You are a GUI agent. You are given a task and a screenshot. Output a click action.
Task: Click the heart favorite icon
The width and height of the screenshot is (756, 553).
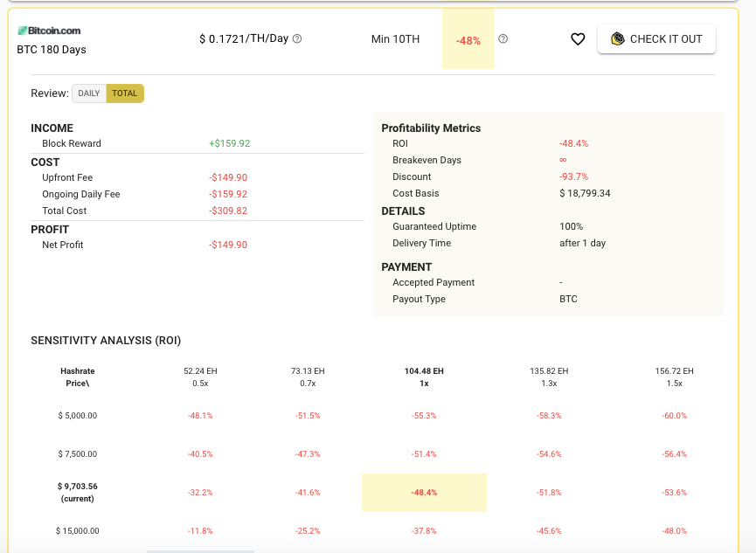click(578, 39)
